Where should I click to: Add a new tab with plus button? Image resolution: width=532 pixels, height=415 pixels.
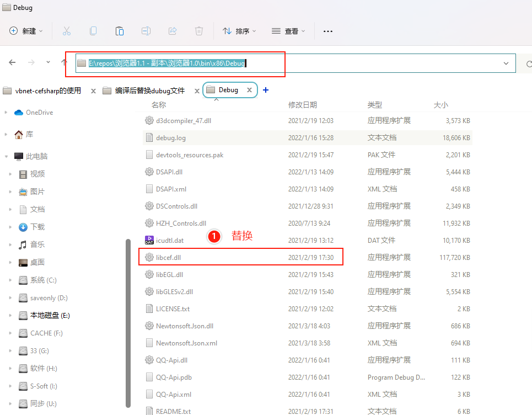pyautogui.click(x=266, y=90)
